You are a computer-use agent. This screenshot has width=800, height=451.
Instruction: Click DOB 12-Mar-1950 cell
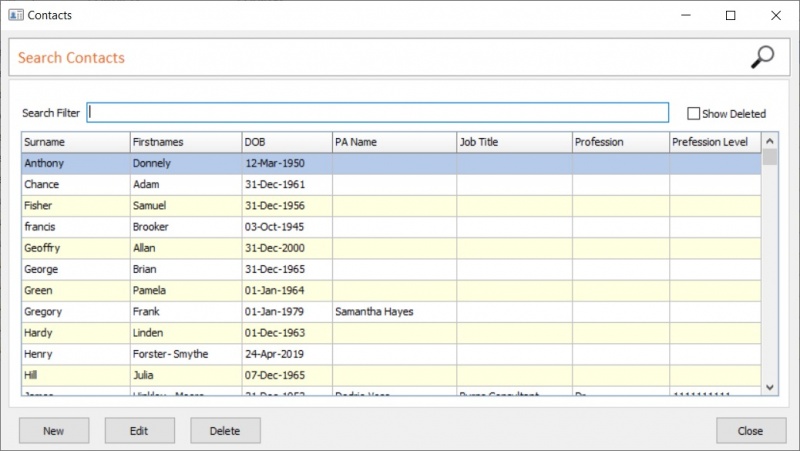[287, 163]
